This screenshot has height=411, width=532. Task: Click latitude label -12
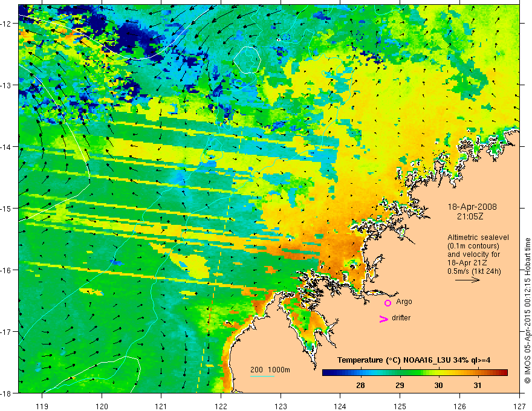(x=7, y=24)
